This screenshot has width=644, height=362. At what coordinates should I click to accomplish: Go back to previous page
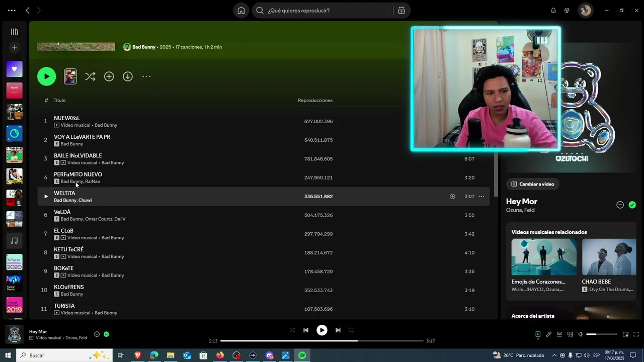[x=28, y=11]
